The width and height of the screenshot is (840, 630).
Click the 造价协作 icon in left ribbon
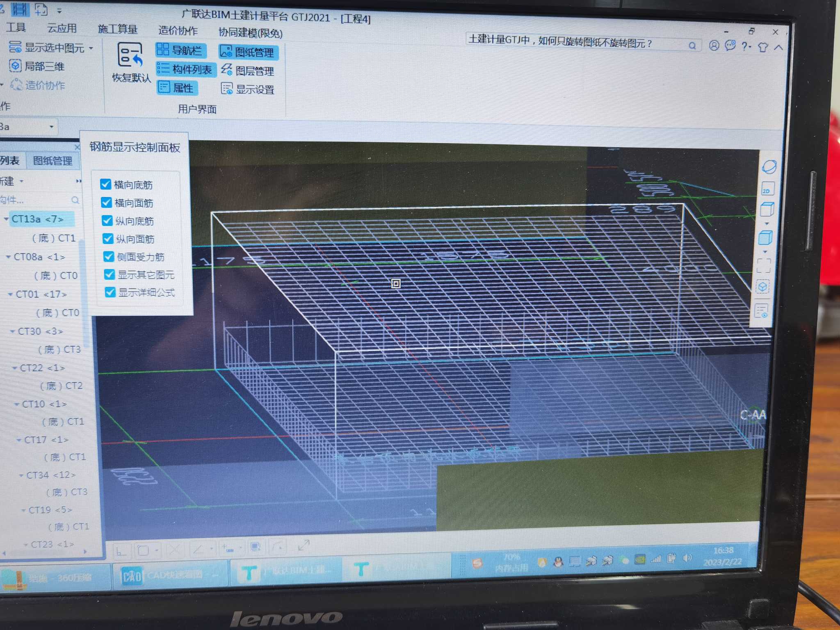point(16,84)
